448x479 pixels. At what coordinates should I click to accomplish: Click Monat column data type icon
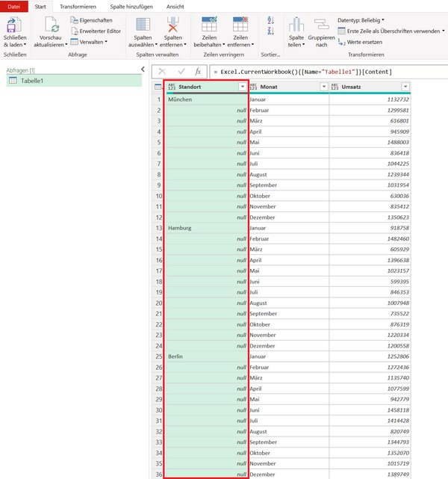point(253,87)
